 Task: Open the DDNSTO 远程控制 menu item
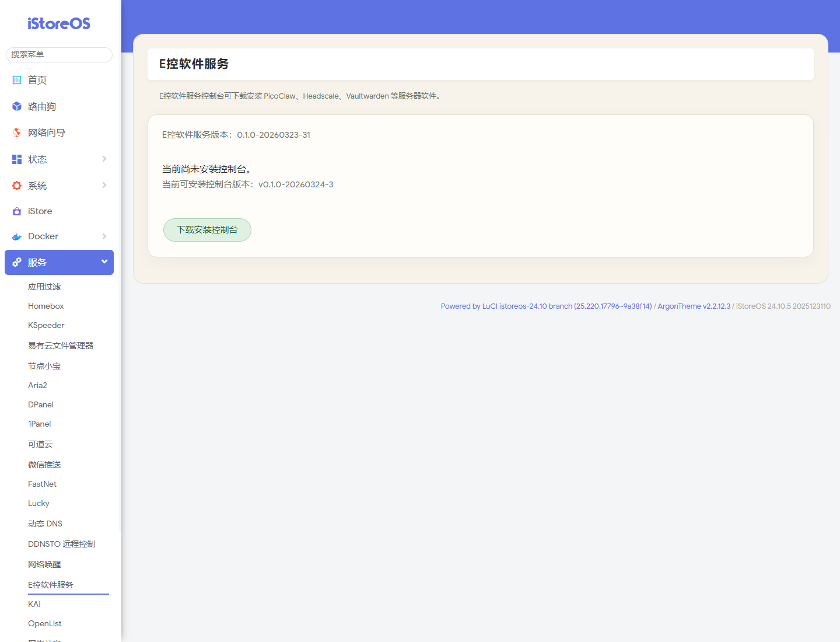(x=61, y=544)
